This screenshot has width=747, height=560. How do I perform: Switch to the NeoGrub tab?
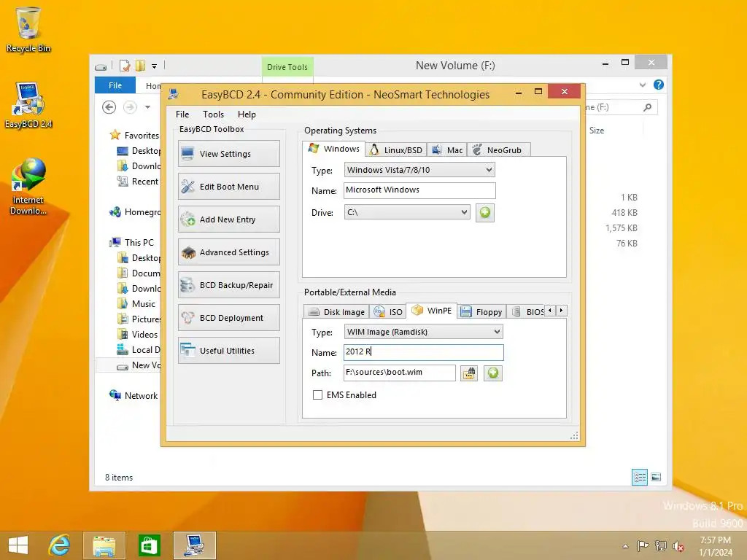click(498, 150)
